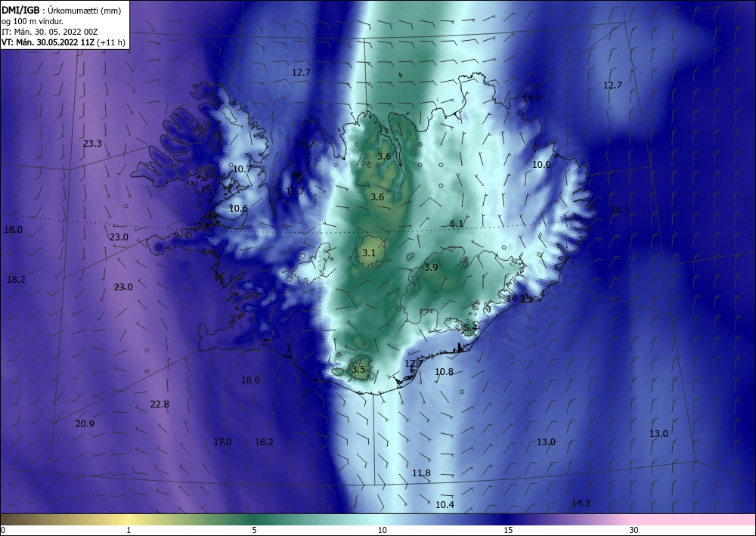
Task: Click the 18.0 value label
Action: pyautogui.click(x=13, y=229)
